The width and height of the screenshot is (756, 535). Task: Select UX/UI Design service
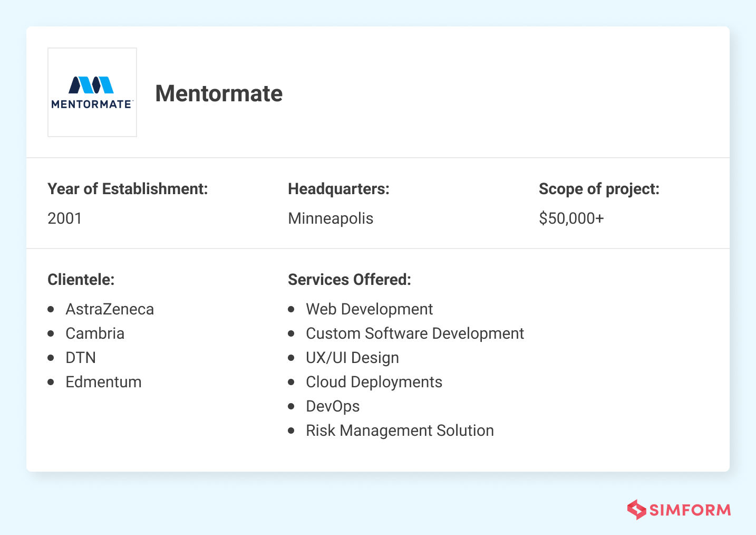coord(352,358)
